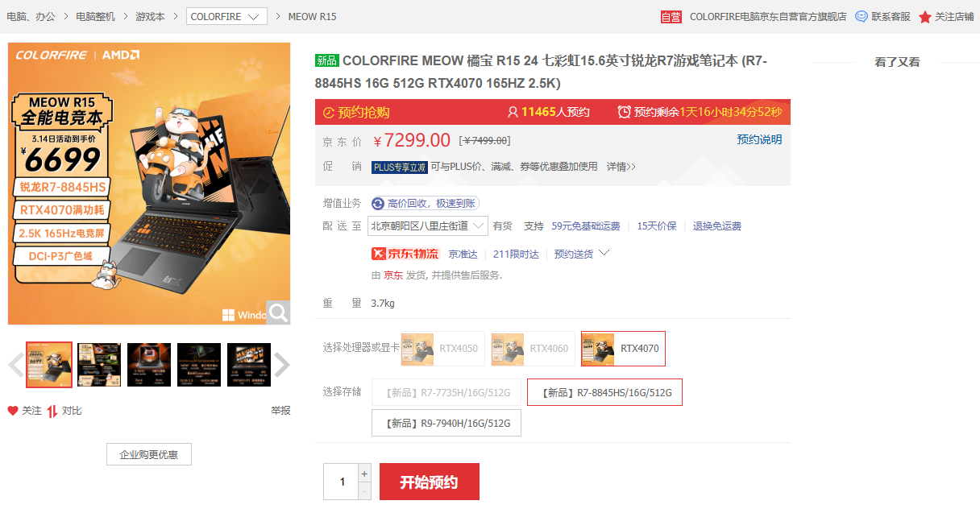Open the 预约说明 link

coord(759,139)
